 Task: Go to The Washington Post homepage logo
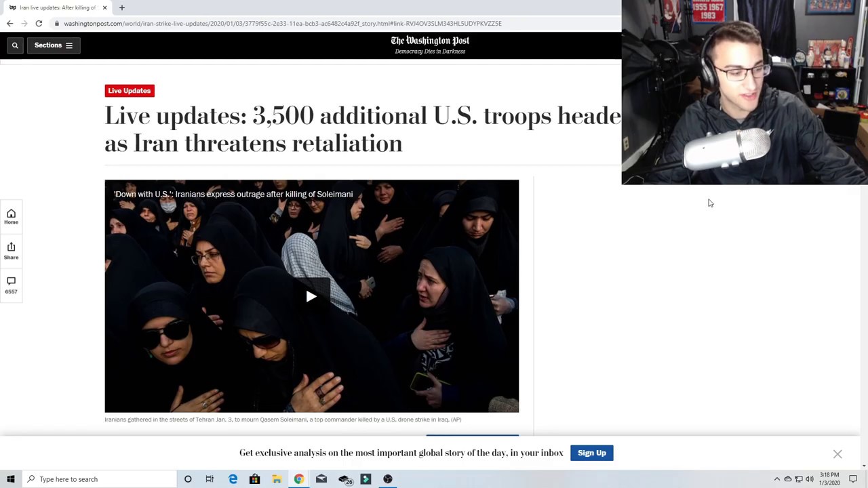(430, 41)
